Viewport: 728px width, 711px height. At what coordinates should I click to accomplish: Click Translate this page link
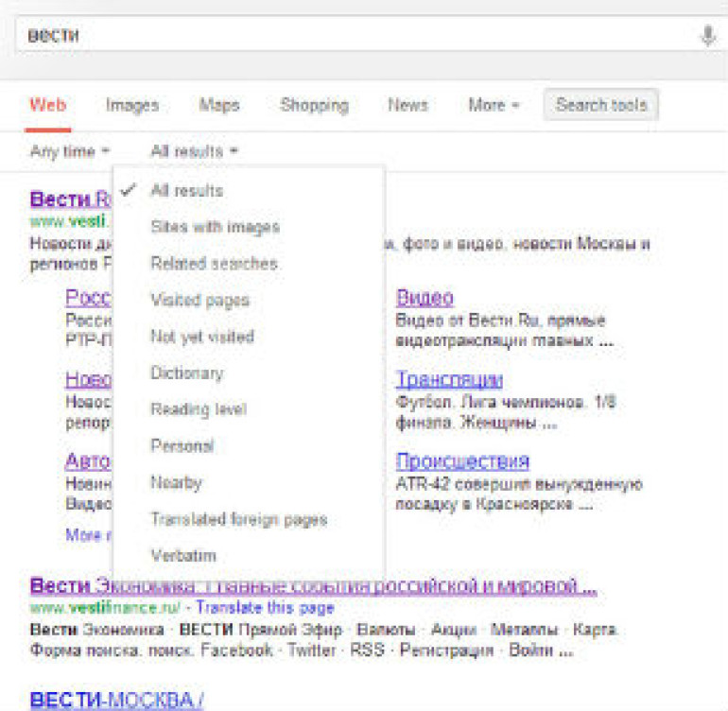(265, 608)
